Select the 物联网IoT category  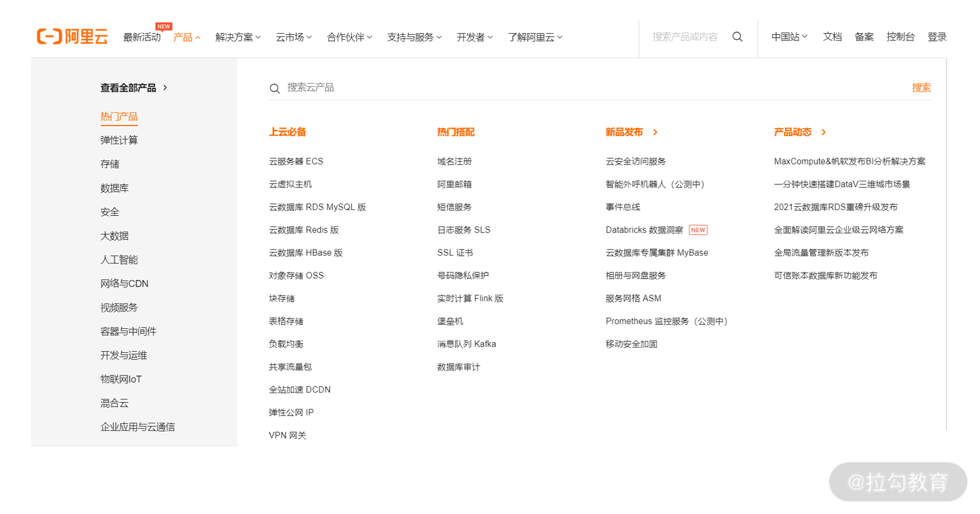click(121, 379)
